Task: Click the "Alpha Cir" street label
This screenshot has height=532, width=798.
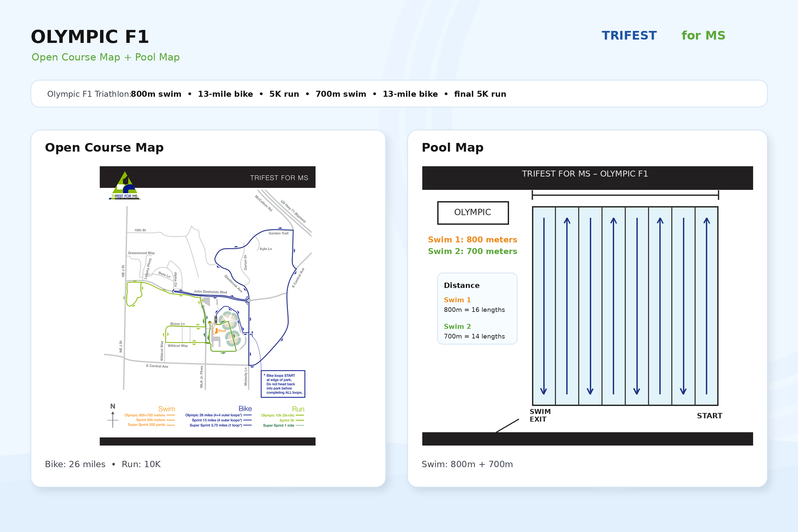Action: tap(176, 280)
